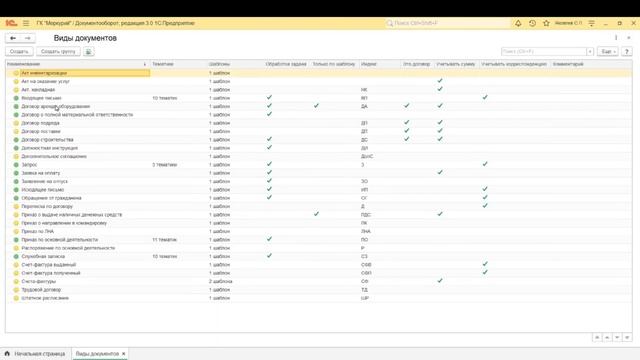Select 'Договор аренды оборудования' row
640x360 pixels.
pyautogui.click(x=319, y=106)
